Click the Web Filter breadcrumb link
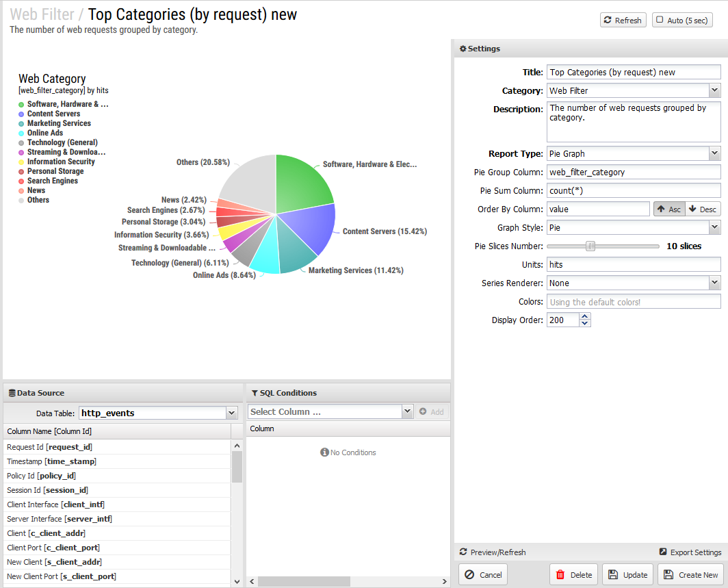This screenshot has width=728, height=588. 42,14
